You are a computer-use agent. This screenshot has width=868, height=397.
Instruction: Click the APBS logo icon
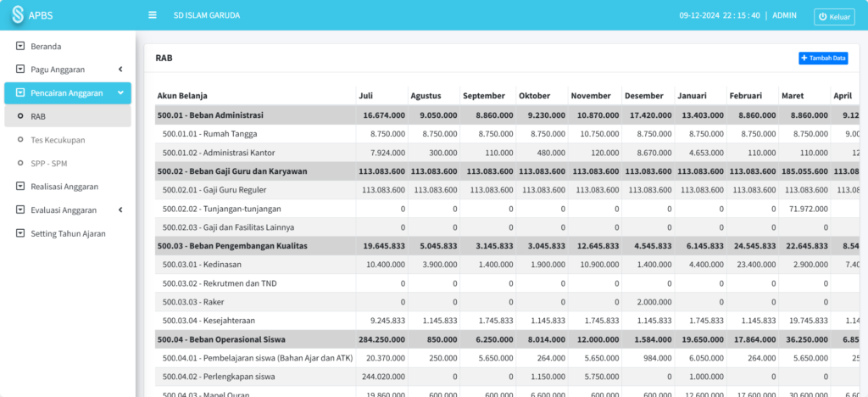19,15
